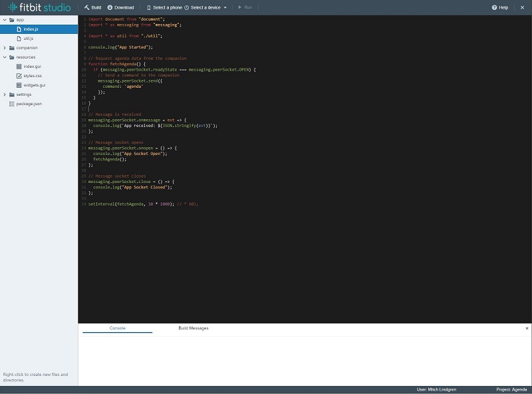
Task: Click the package.json list icon
Action: click(12, 104)
